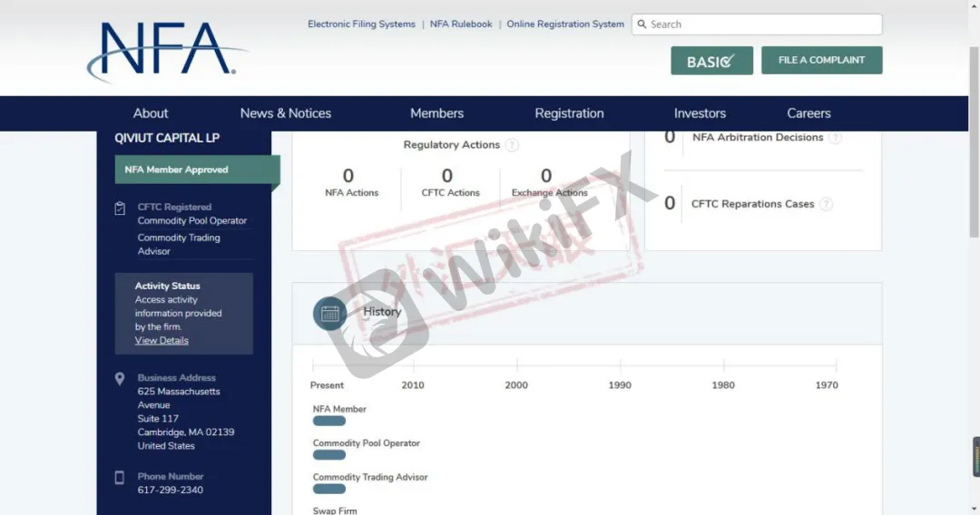Open the Members menu
Screen dimensions: 980x515
(436, 113)
